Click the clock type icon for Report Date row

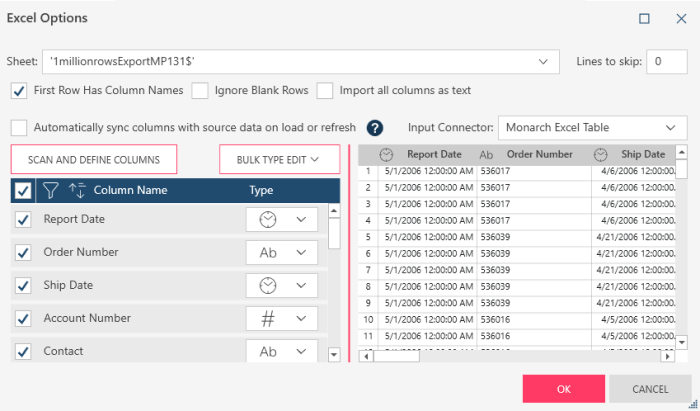(x=268, y=219)
